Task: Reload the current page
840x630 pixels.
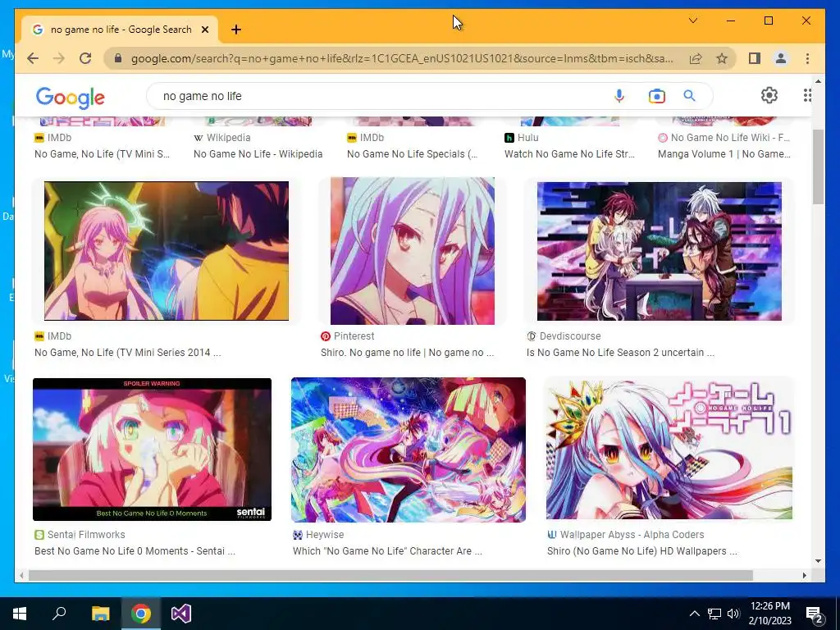Action: (x=85, y=58)
